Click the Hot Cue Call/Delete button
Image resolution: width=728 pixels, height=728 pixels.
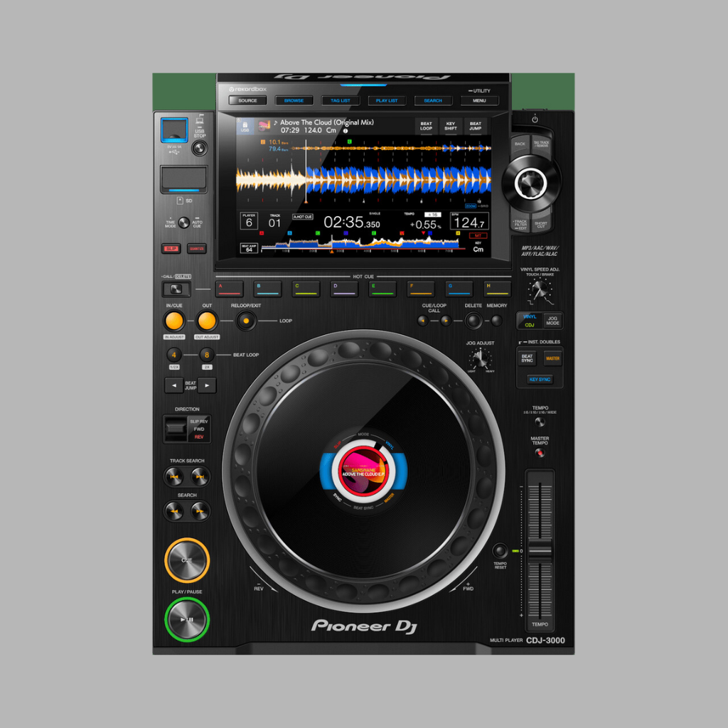pyautogui.click(x=176, y=289)
